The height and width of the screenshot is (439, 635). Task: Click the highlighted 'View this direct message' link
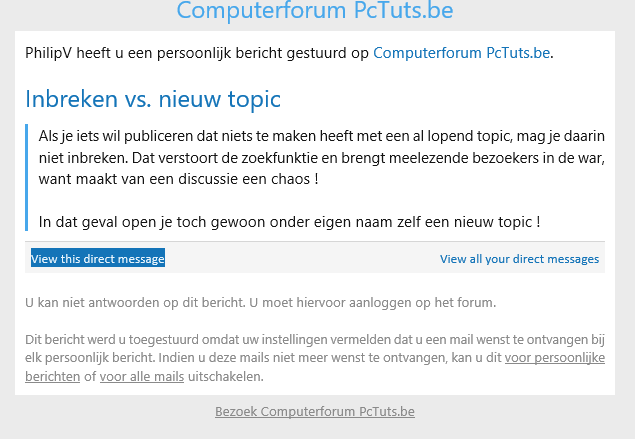point(98,258)
